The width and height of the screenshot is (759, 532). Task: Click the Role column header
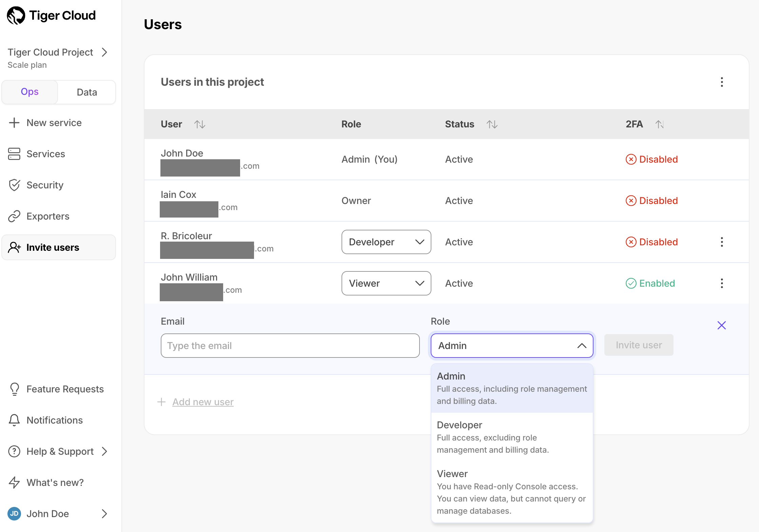(x=351, y=124)
